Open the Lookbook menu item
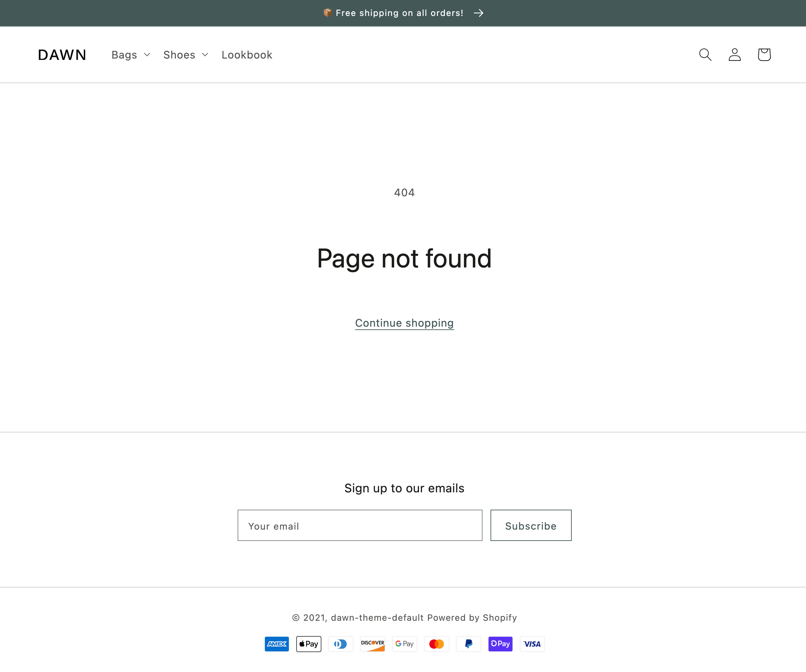Viewport: 806px width, 672px height. (247, 55)
